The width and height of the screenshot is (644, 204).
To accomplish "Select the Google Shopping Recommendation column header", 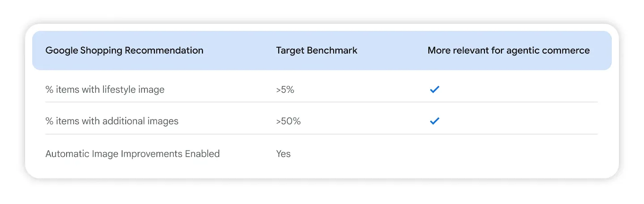I will pos(124,50).
